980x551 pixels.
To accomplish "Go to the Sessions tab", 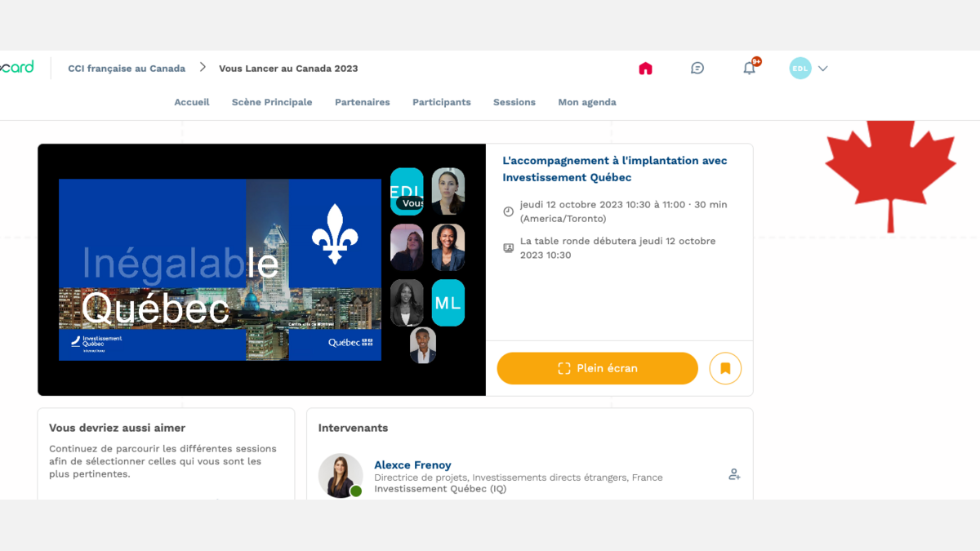I will pyautogui.click(x=514, y=102).
